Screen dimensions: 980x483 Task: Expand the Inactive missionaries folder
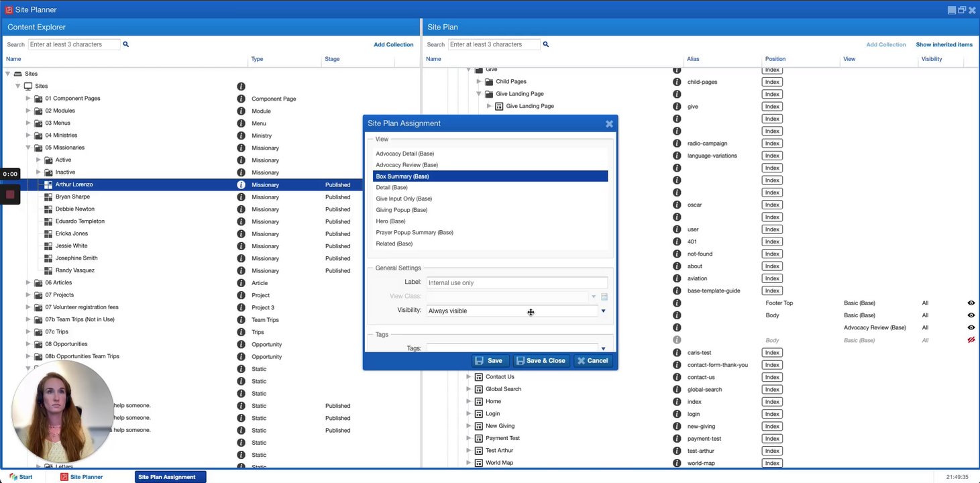[x=38, y=172]
